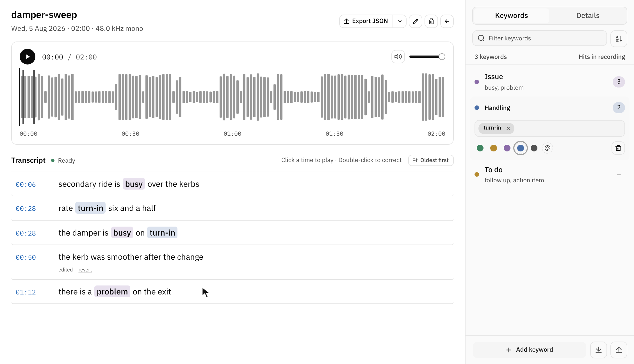Click 'turn-in' highlight in rate line
The width and height of the screenshot is (634, 364).
click(90, 208)
